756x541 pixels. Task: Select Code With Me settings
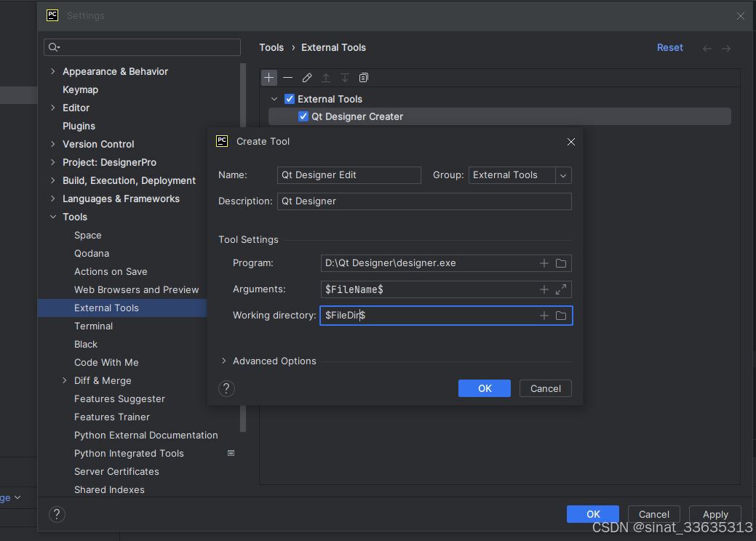tap(106, 363)
